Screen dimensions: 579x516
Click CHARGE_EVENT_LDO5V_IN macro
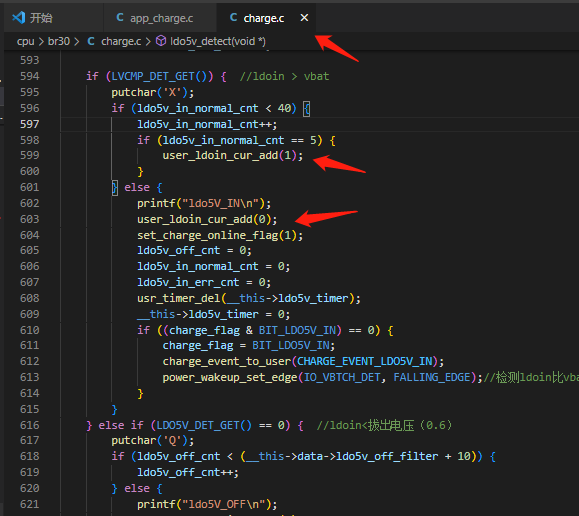click(364, 361)
